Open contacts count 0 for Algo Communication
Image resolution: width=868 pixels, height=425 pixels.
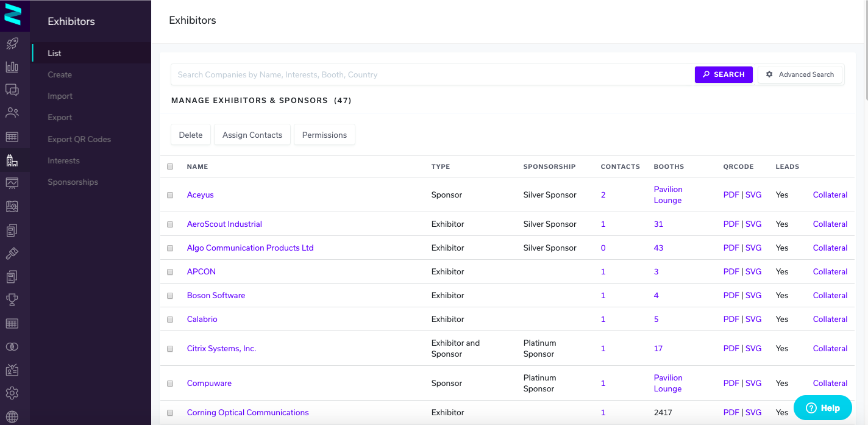[603, 248]
